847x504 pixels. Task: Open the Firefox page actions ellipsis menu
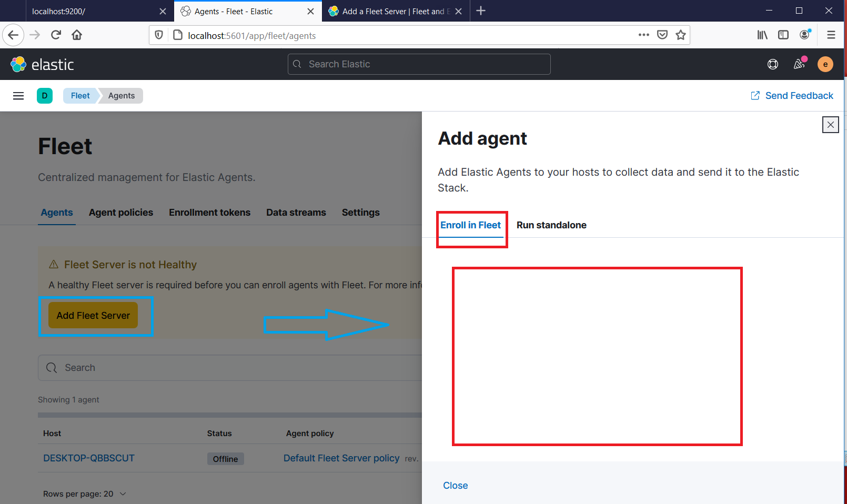pyautogui.click(x=643, y=35)
